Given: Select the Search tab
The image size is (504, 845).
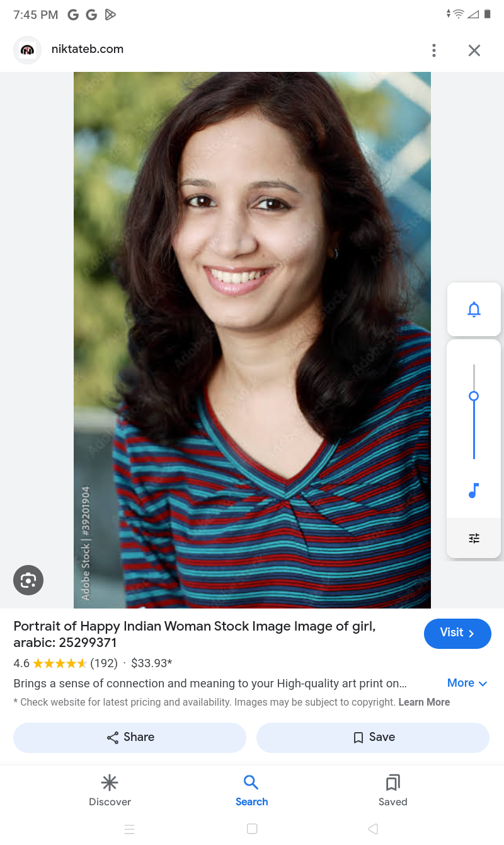Looking at the screenshot, I should pyautogui.click(x=251, y=791).
